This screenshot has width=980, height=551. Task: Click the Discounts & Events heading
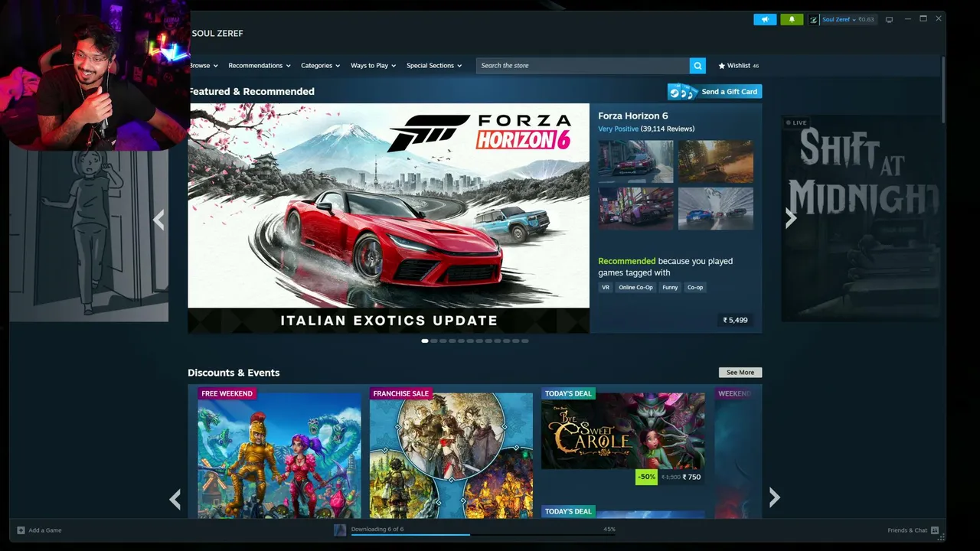(234, 373)
